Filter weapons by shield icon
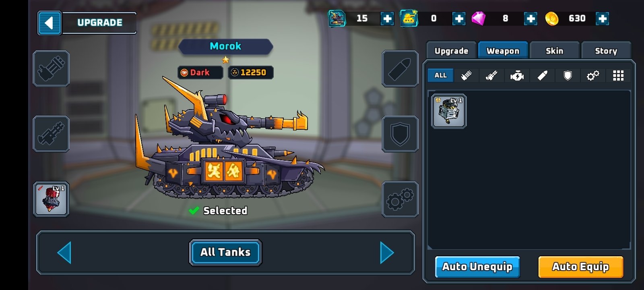Screen dimensions: 644x290 pyautogui.click(x=568, y=75)
